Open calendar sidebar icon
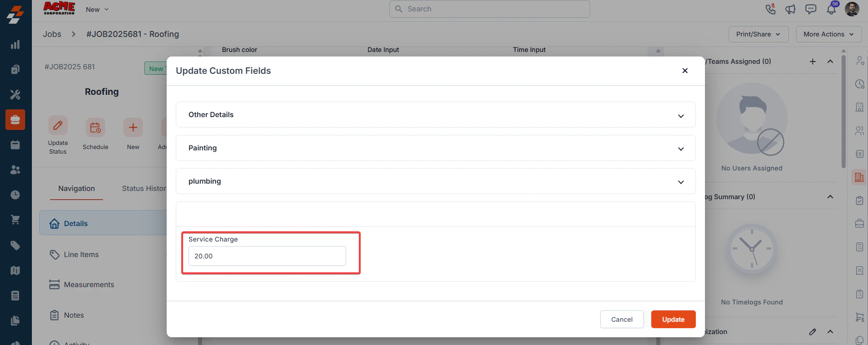This screenshot has width=868, height=345. click(x=15, y=145)
